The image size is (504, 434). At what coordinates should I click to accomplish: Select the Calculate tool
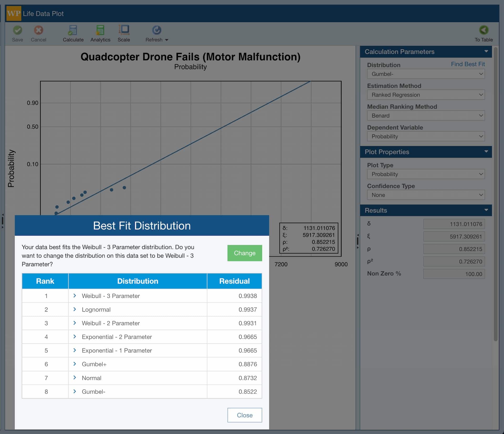[x=73, y=33]
